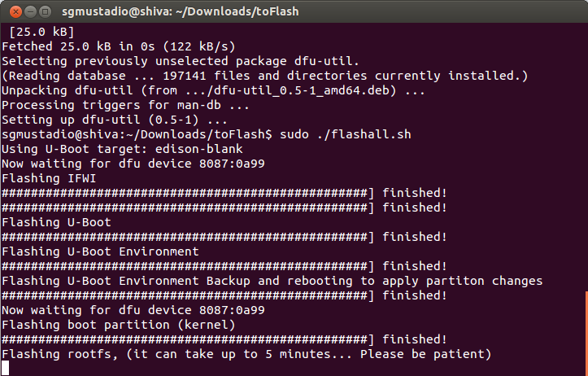Click 'Using U-Boot target: edison-blank' line
Image resolution: width=588 pixels, height=376 pixels.
tap(122, 149)
